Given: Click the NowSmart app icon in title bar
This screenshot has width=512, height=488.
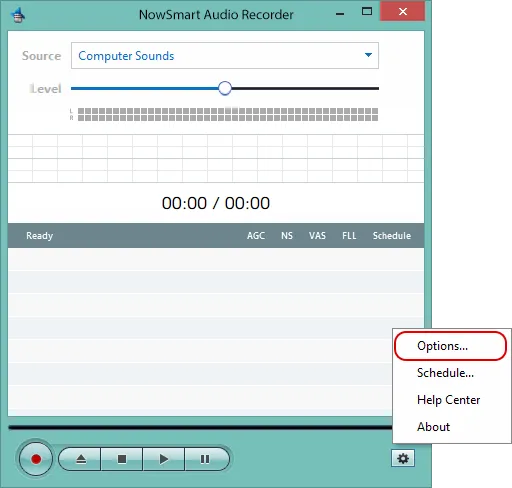Looking at the screenshot, I should point(18,15).
